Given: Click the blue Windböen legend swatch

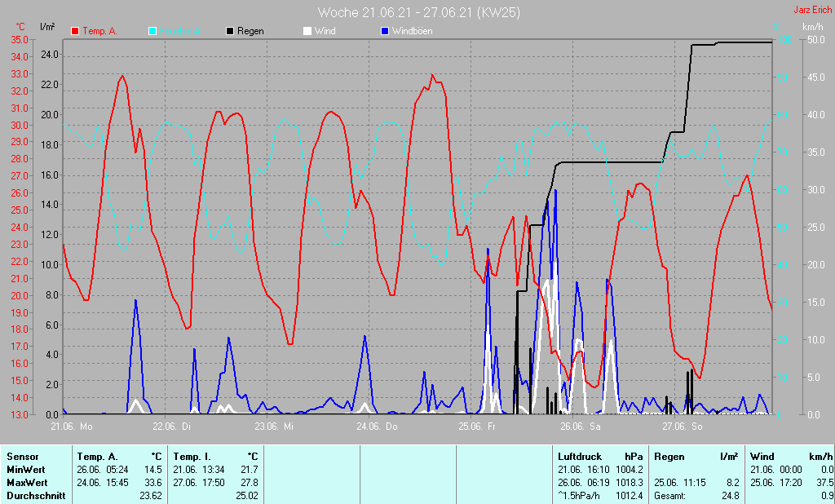Looking at the screenshot, I should click(385, 32).
